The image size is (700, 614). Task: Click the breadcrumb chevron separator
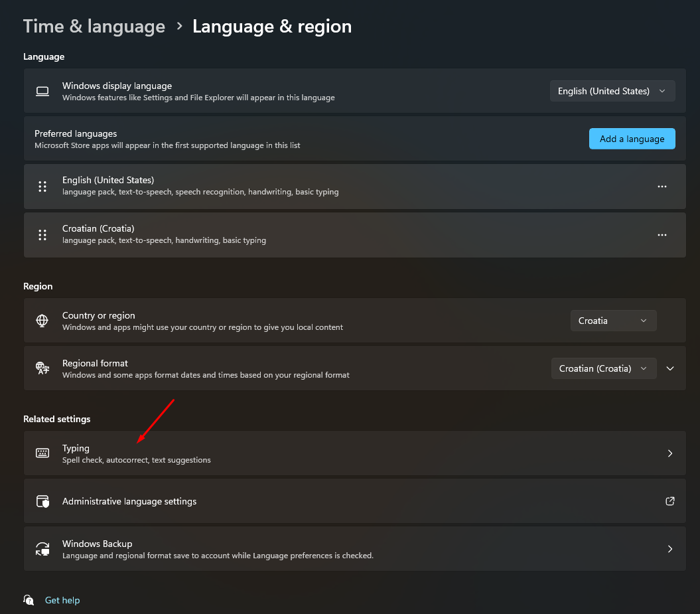(179, 27)
